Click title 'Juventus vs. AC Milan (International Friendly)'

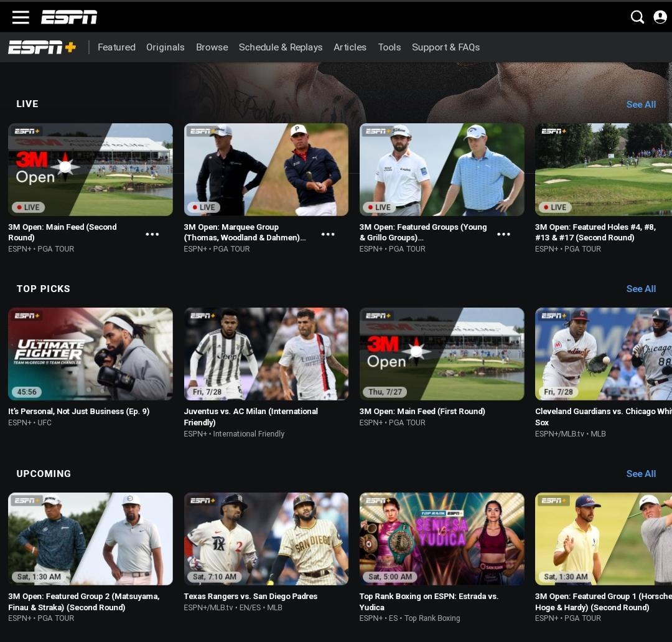[251, 417]
